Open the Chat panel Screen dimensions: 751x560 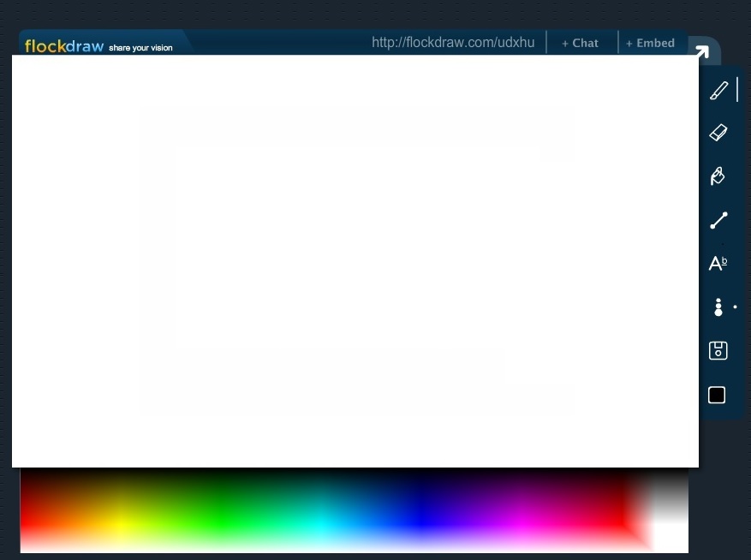pyautogui.click(x=580, y=43)
